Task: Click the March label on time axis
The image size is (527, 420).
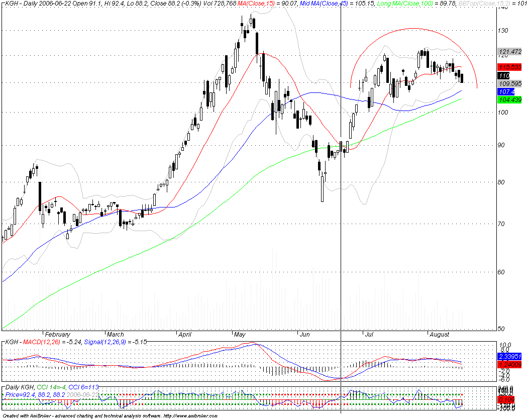Action: tap(115, 334)
